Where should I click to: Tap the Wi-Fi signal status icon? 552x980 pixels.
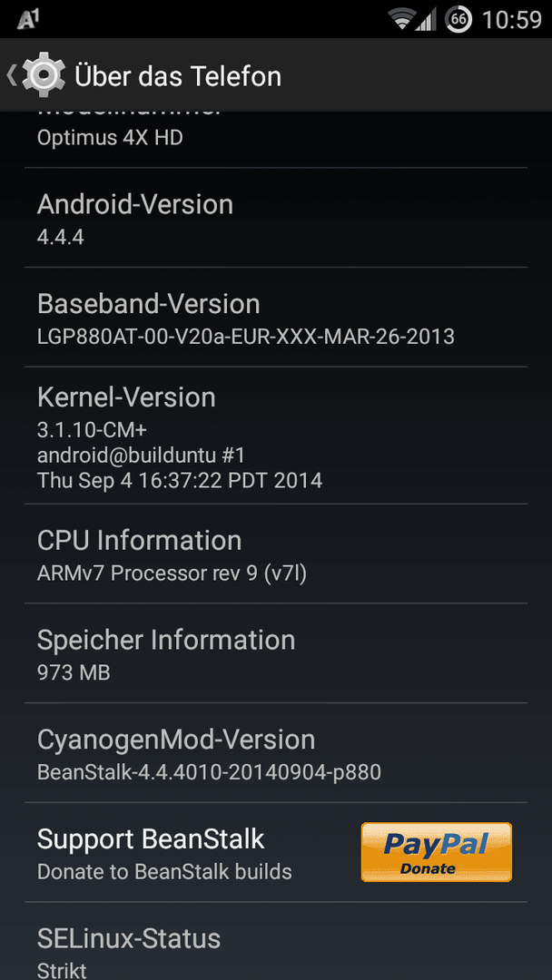[400, 19]
